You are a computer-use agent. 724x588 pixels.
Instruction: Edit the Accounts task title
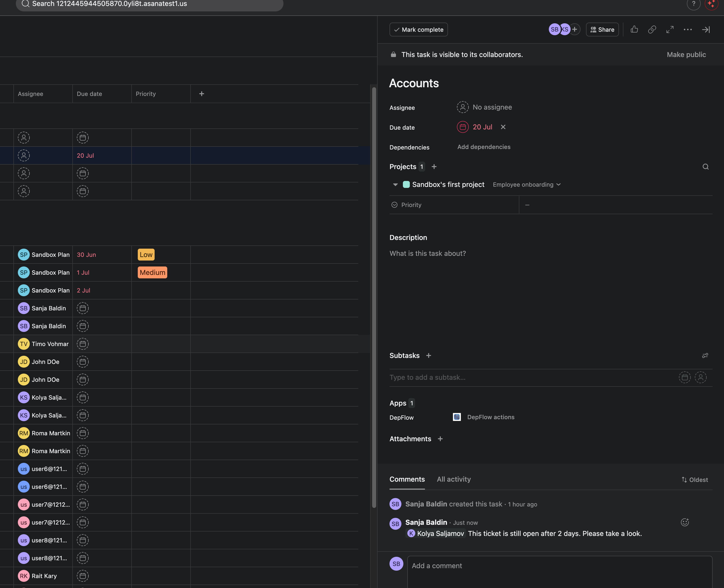click(x=414, y=83)
